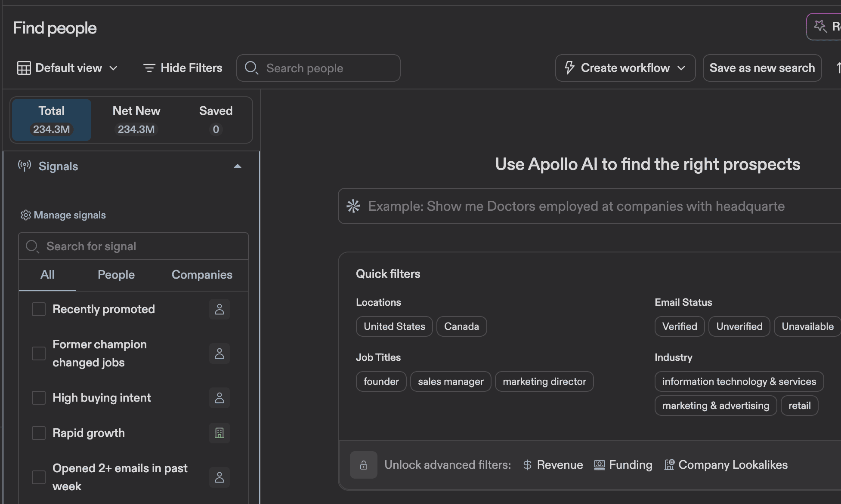Click the upload arrow icon in top right
The height and width of the screenshot is (504, 841).
click(x=837, y=68)
